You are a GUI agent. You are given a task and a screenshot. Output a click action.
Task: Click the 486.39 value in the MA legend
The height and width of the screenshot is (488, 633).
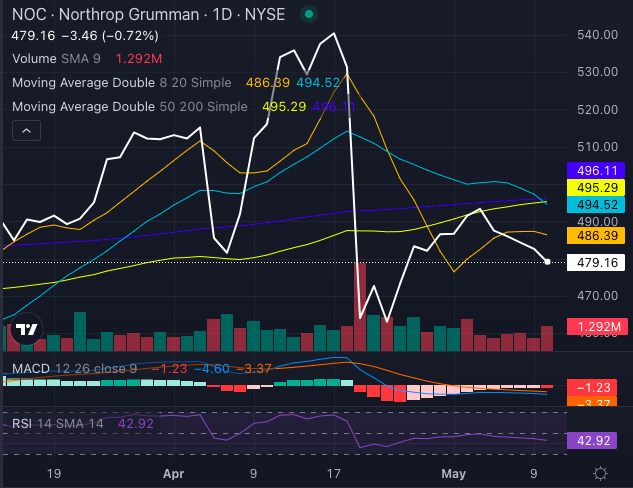coord(268,83)
